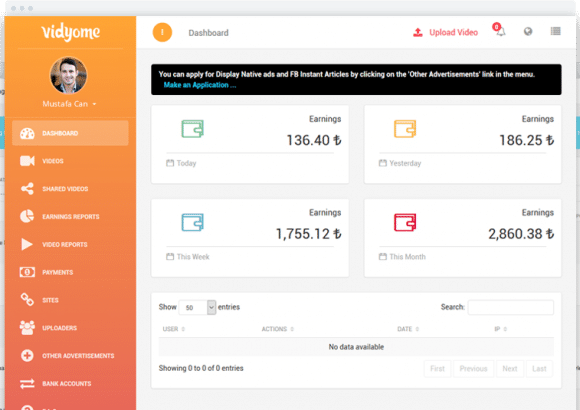Click the Uploaders group icon
Viewport: 580px width, 410px height.
pos(27,328)
